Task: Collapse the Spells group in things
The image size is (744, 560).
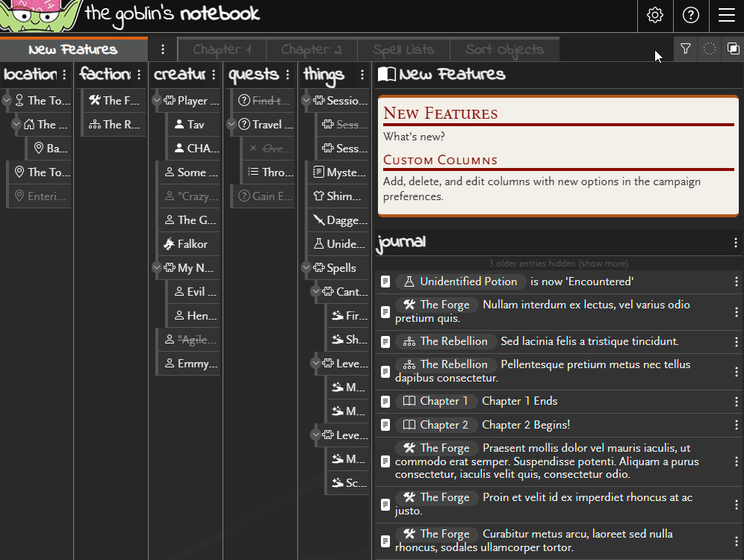Action: pyautogui.click(x=306, y=268)
